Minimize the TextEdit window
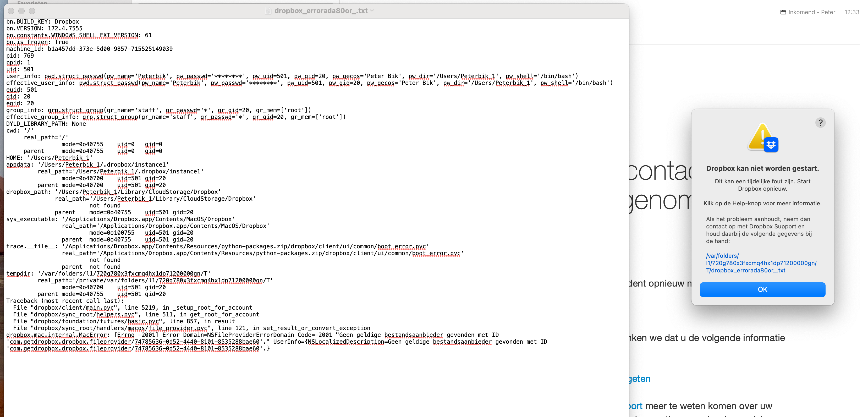 pyautogui.click(x=21, y=11)
